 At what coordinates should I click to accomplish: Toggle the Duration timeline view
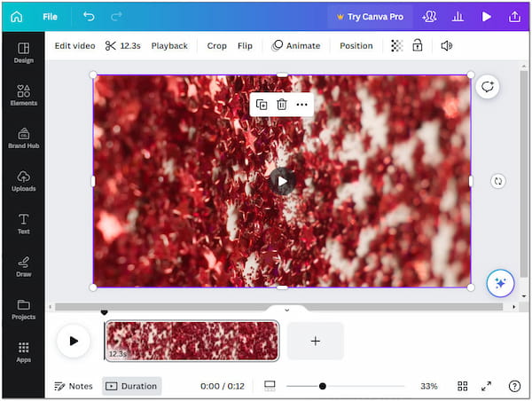click(x=131, y=386)
